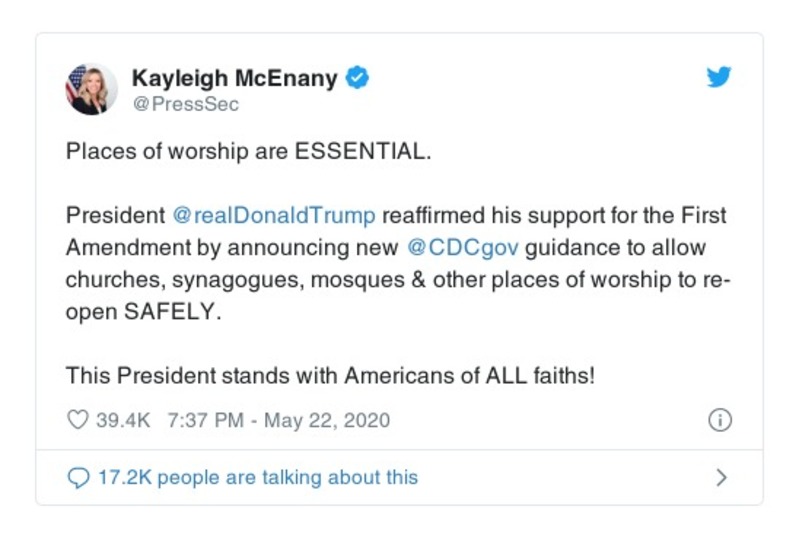Open the circled info icon
Image resolution: width=799 pixels, height=538 pixels.
click(x=719, y=420)
